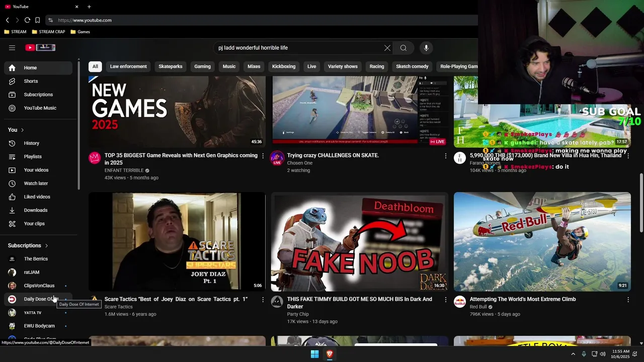Screen dimensions: 644x362
Task: Select Live filter chip
Action: [x=312, y=66]
